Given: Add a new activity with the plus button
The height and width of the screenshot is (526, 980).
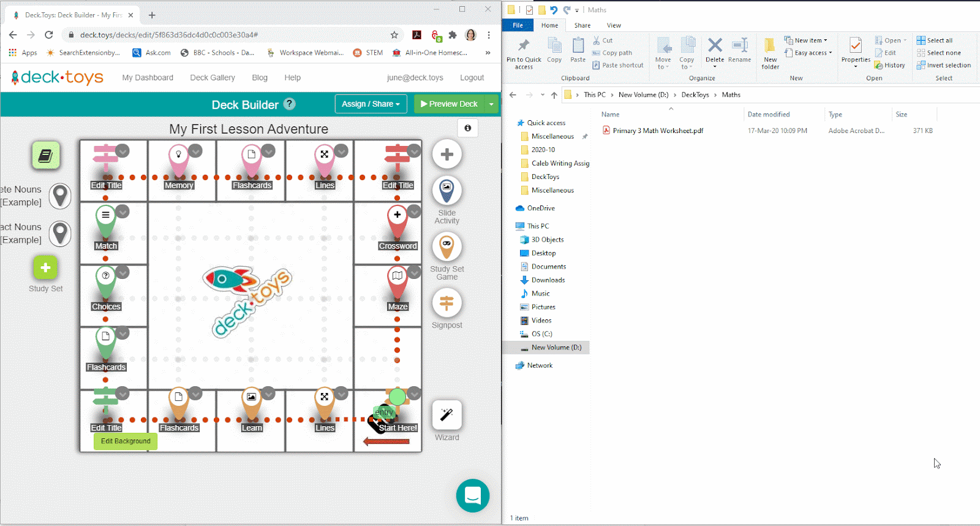Looking at the screenshot, I should [x=447, y=154].
